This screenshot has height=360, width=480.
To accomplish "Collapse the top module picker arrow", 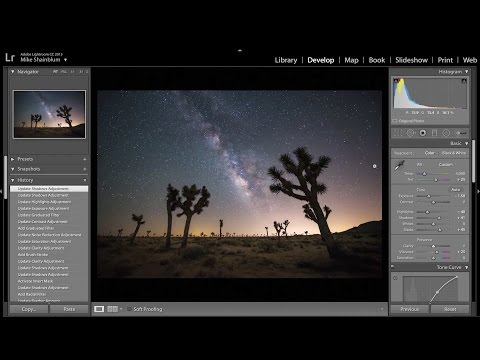I will pyautogui.click(x=240, y=51).
